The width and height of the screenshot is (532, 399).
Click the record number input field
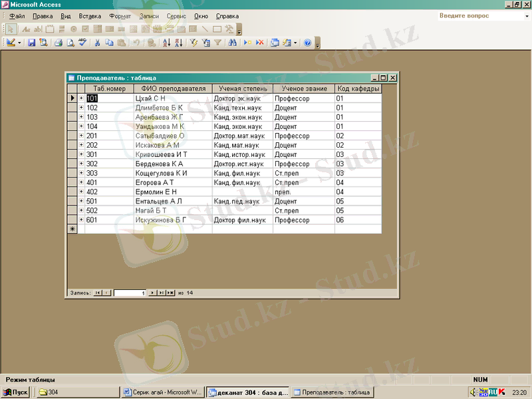(x=130, y=293)
